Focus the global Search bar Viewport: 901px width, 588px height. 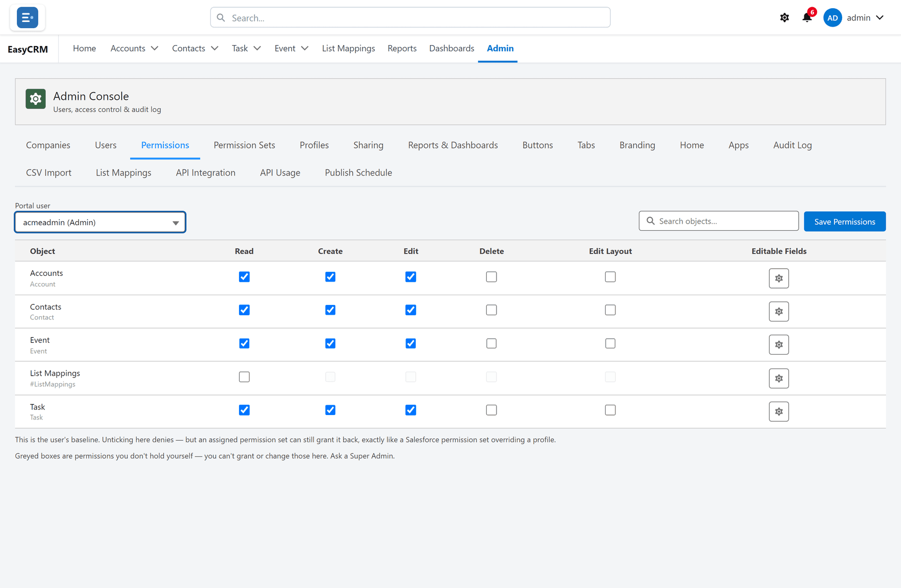410,17
